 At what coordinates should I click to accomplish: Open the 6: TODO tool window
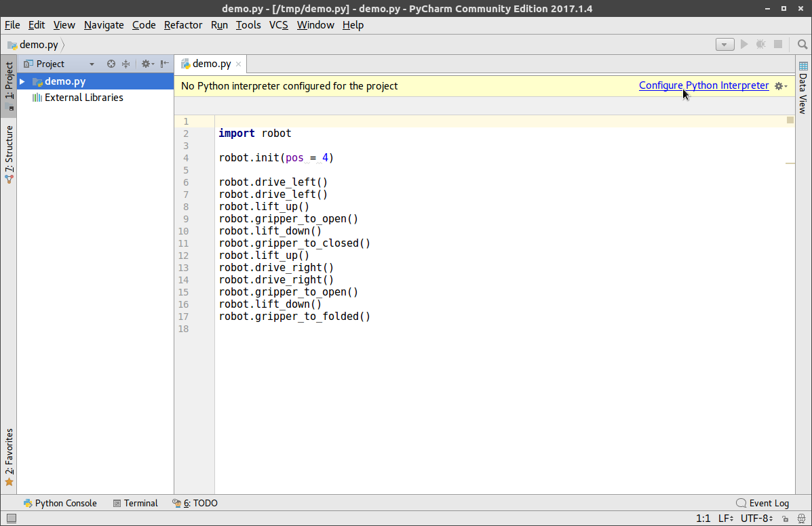(x=195, y=503)
